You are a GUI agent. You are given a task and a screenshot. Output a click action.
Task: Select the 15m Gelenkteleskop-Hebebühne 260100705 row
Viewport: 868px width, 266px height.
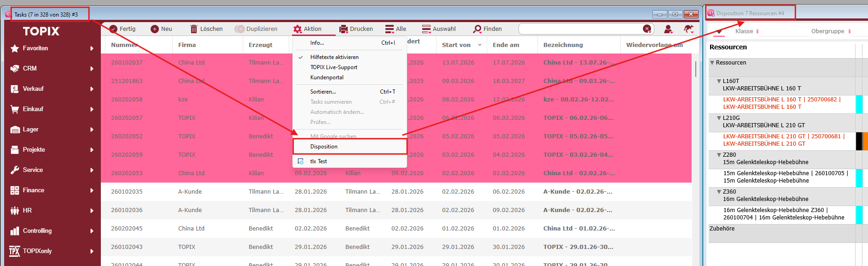(782, 177)
